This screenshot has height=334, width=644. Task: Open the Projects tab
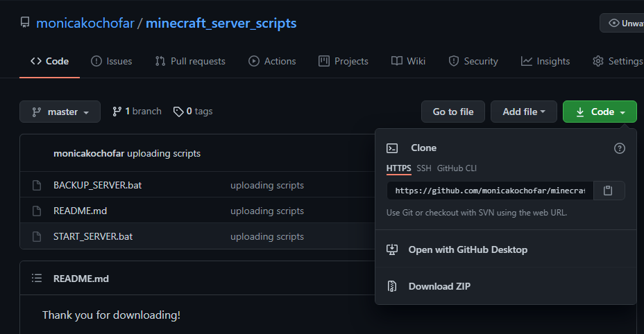(344, 61)
